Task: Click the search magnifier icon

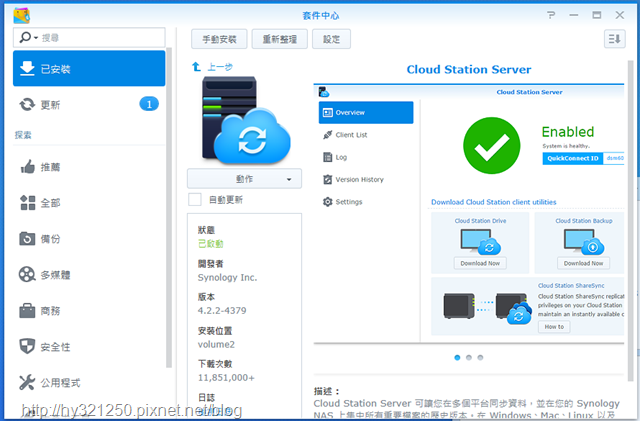Action: (x=25, y=38)
